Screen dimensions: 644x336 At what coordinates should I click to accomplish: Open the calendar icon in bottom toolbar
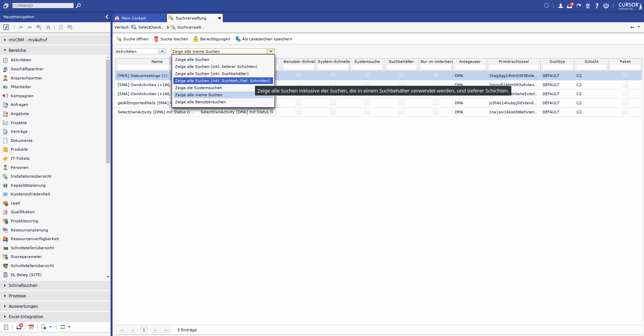tap(31, 327)
